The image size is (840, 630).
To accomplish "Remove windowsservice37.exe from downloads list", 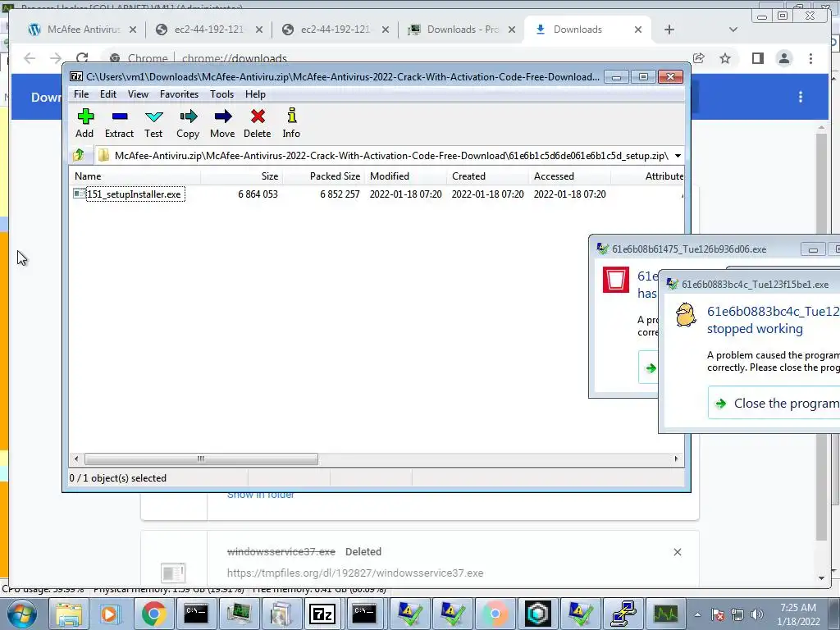I will [677, 552].
